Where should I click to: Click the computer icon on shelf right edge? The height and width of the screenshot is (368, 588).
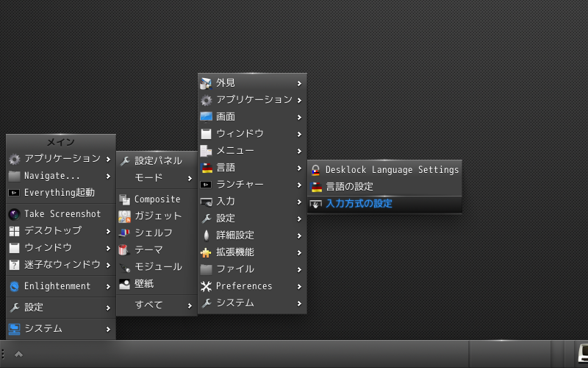(x=583, y=354)
